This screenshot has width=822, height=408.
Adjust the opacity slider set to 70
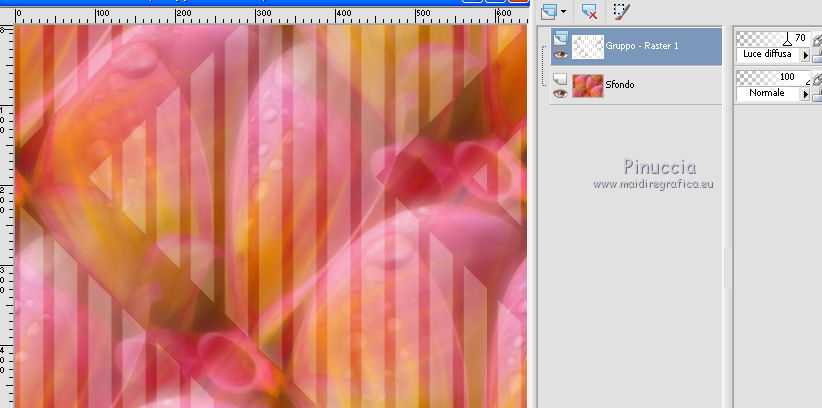click(x=772, y=38)
